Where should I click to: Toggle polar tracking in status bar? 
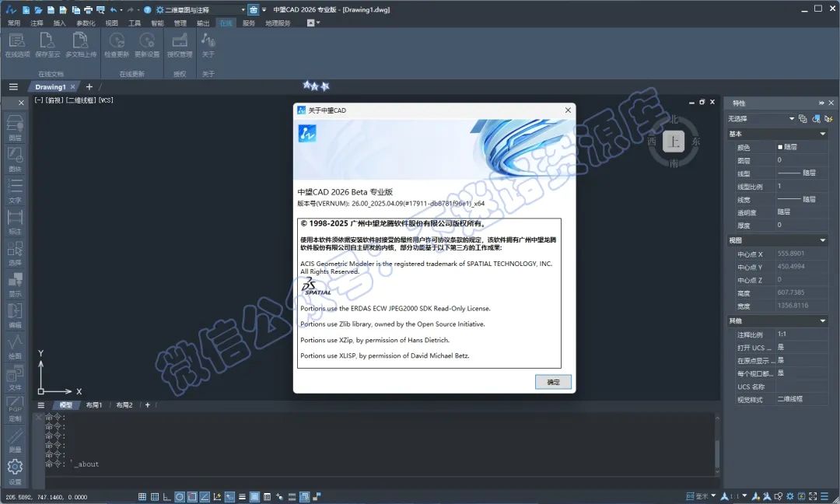click(x=180, y=496)
